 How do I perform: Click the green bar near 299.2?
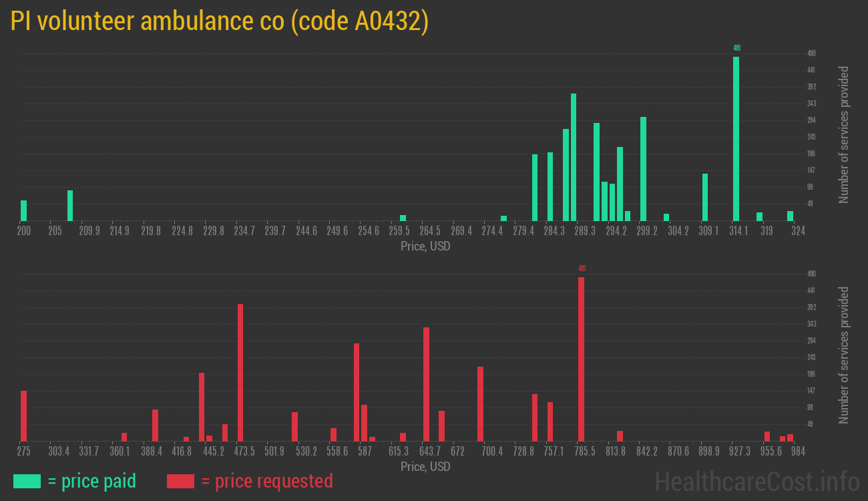[x=643, y=168]
